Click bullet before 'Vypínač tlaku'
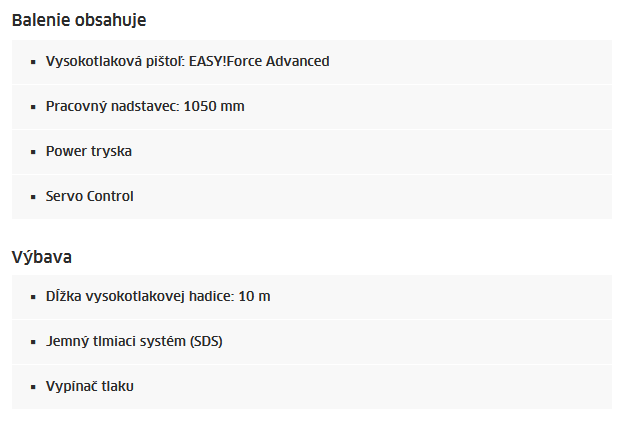 click(33, 387)
